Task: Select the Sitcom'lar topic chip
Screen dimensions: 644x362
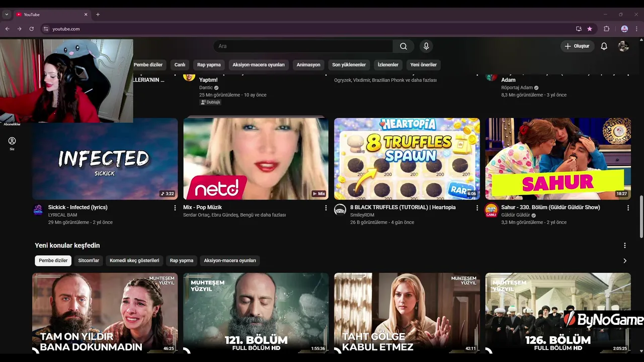Action: [89, 260]
